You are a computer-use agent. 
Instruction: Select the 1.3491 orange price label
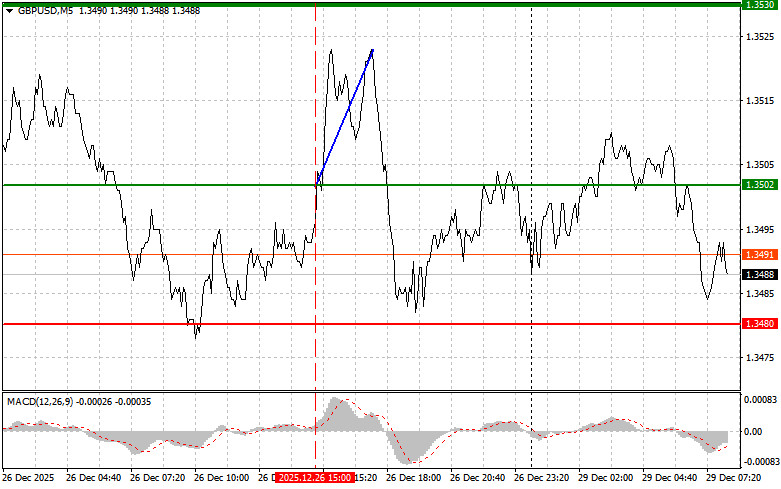(x=760, y=254)
